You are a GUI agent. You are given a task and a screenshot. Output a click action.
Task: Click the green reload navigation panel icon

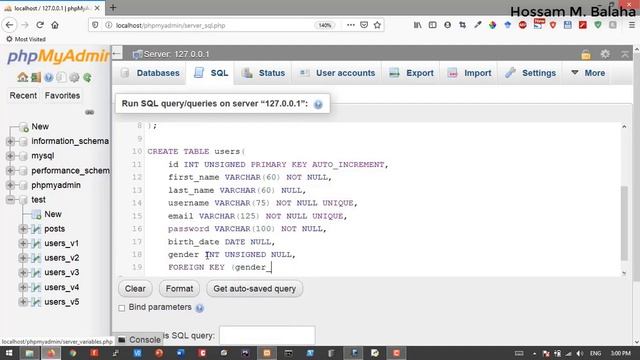87,77
